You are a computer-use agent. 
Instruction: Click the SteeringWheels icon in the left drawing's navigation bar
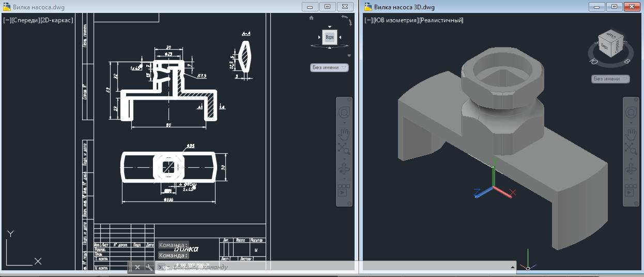(344, 113)
